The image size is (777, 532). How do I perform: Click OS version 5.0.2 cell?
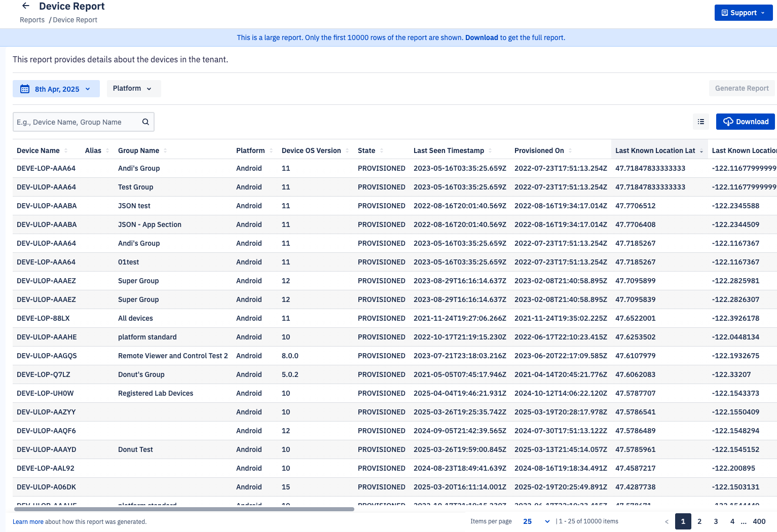pyautogui.click(x=290, y=374)
